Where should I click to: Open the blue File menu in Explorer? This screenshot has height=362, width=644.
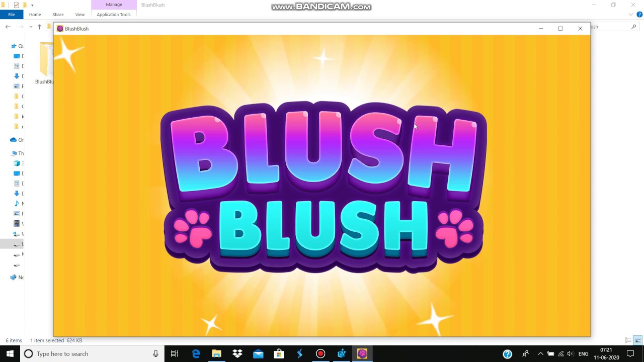[12, 15]
